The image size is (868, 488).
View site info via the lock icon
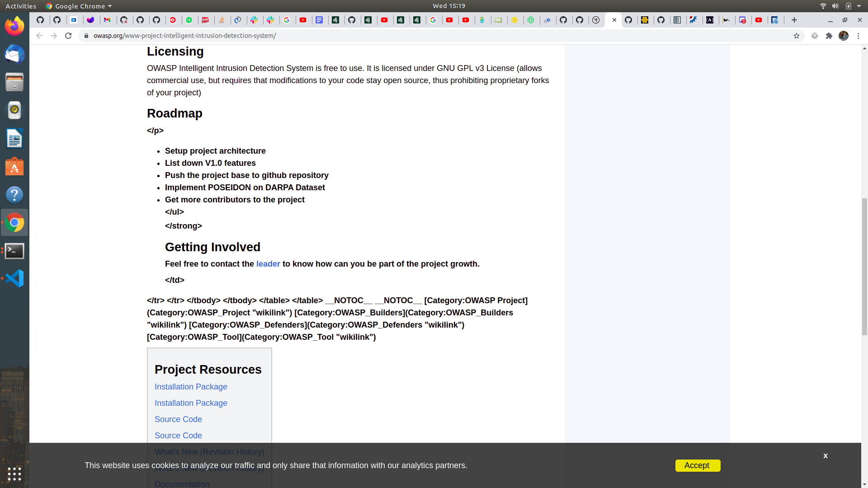click(x=86, y=36)
